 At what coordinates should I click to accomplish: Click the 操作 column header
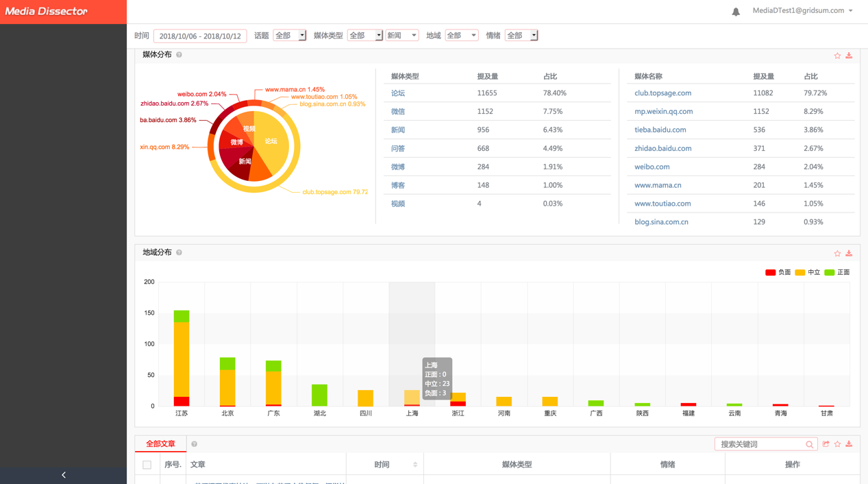[792, 465]
